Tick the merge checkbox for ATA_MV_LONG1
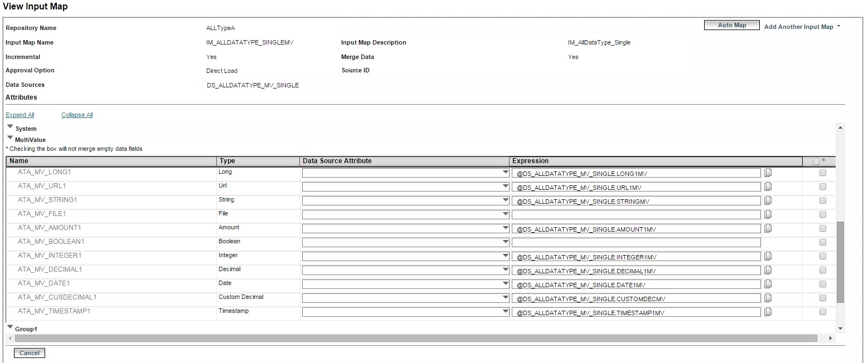Image resolution: width=868 pixels, height=363 pixels. [x=823, y=173]
